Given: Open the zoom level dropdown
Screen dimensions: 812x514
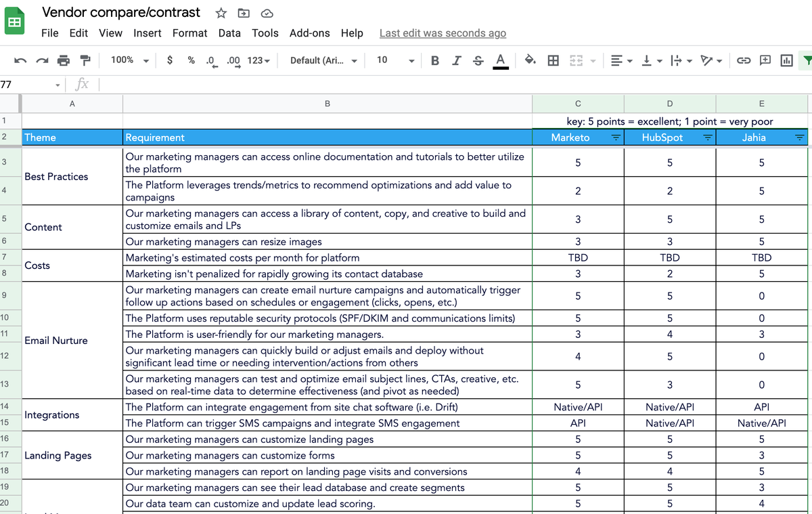Looking at the screenshot, I should click(130, 60).
